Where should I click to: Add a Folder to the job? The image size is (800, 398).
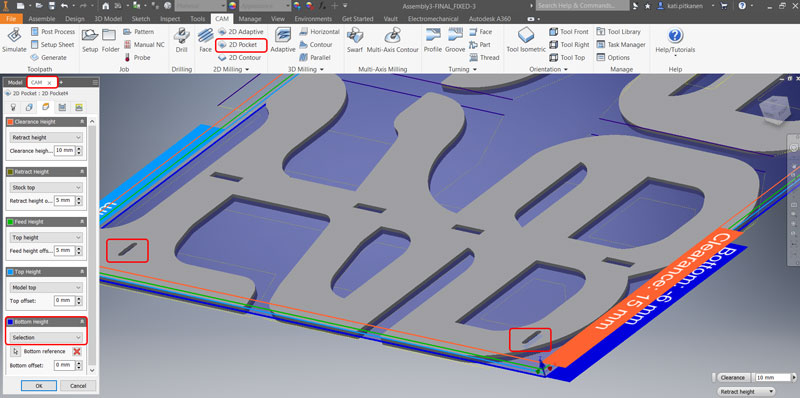point(110,40)
